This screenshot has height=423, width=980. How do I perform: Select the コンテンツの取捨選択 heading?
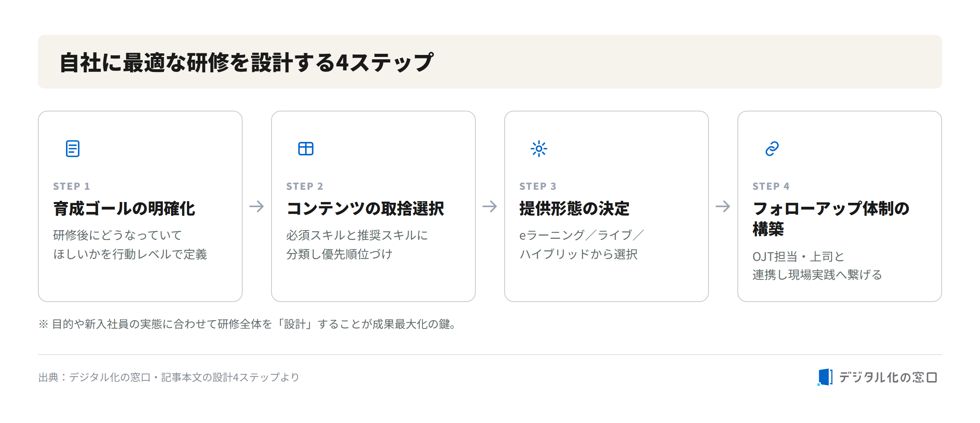[x=365, y=209]
